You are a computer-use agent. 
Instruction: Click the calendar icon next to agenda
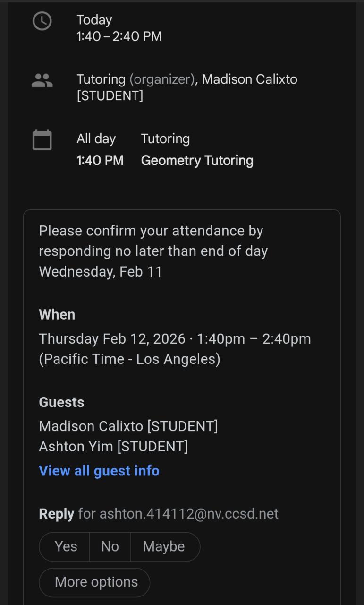coord(42,140)
